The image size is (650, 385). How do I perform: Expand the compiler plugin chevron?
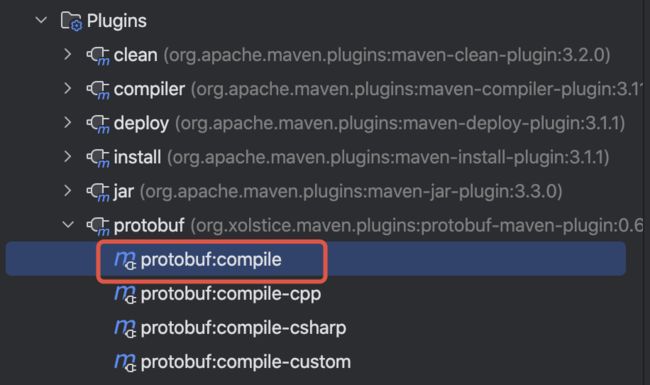tap(68, 88)
